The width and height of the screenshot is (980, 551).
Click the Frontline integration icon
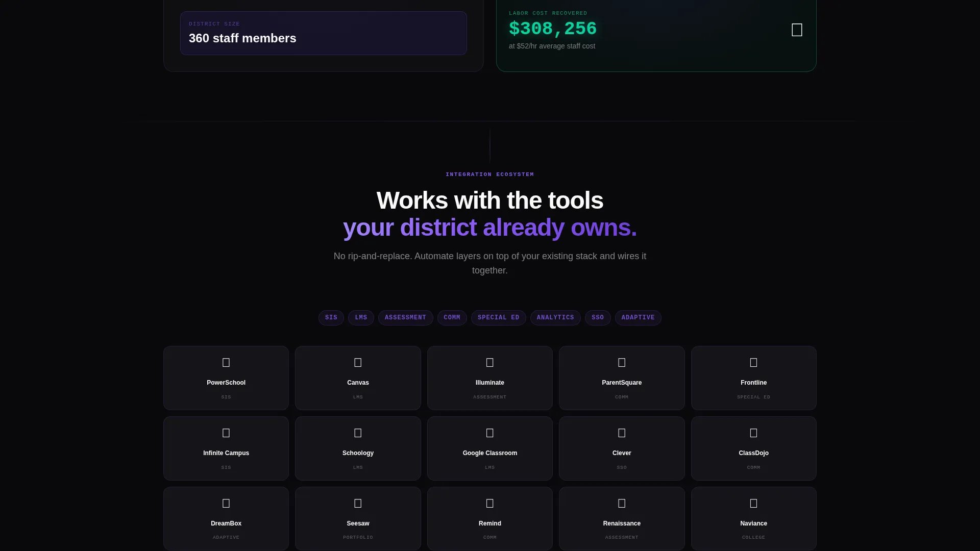pyautogui.click(x=753, y=363)
